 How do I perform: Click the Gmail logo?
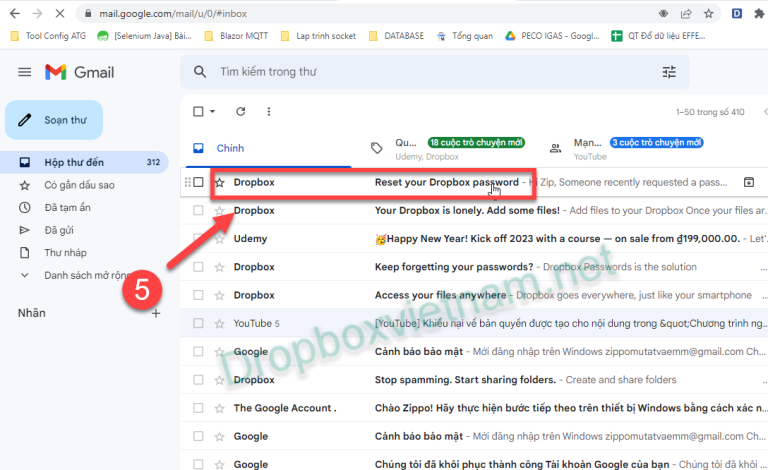click(79, 72)
